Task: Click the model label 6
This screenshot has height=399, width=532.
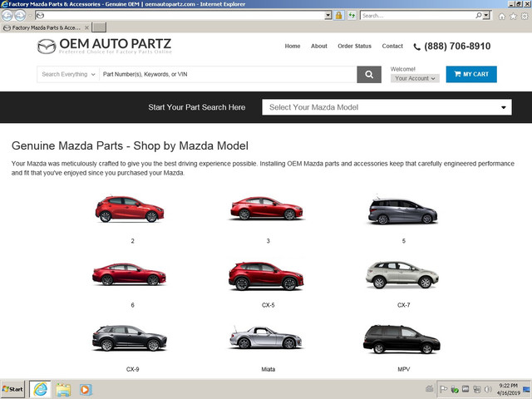Action: tap(132, 305)
